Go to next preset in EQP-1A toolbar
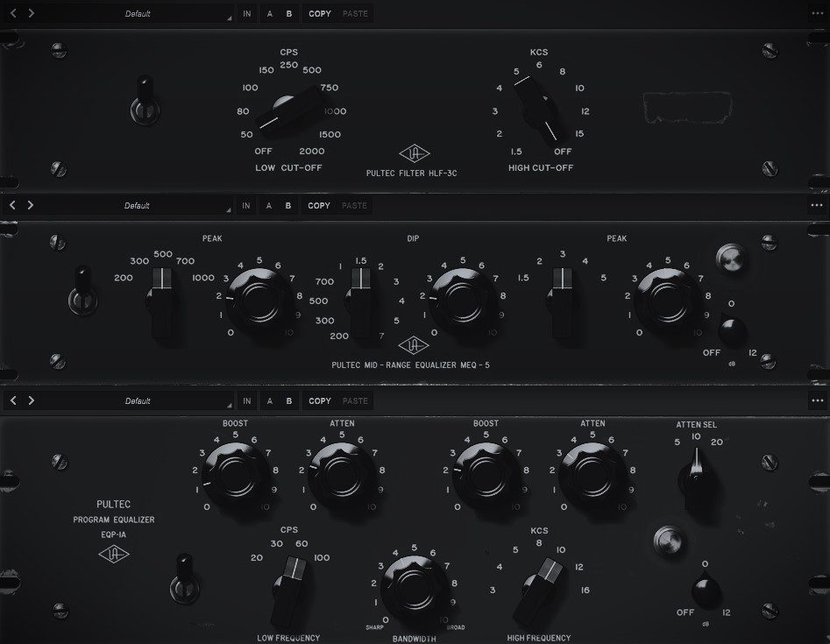830x644 pixels. (x=32, y=400)
